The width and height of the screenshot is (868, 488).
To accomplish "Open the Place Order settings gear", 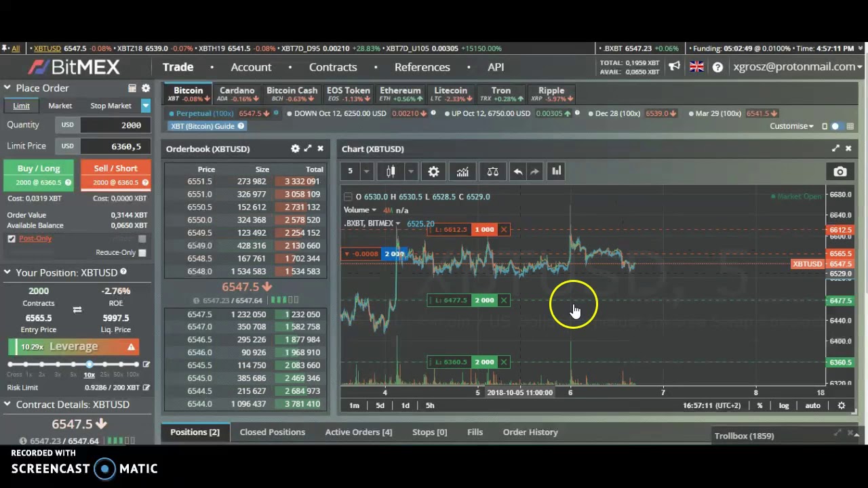I will [x=146, y=88].
